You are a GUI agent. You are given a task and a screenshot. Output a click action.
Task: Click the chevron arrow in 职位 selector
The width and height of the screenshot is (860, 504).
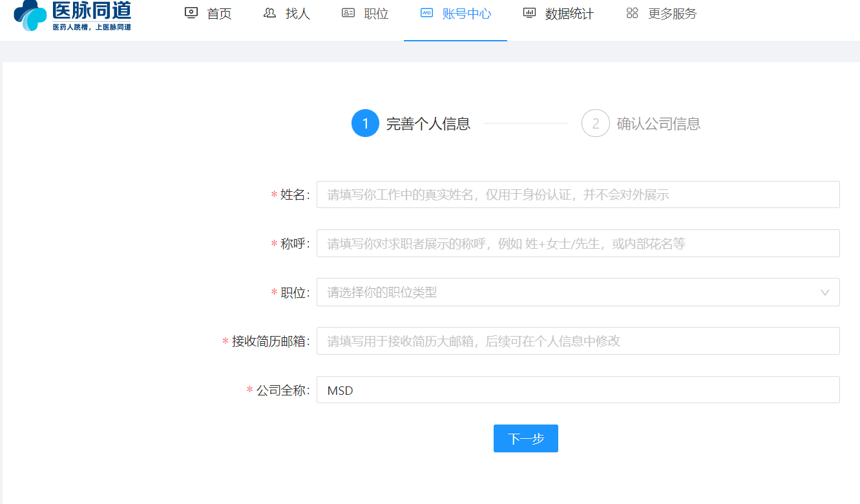[x=824, y=292]
